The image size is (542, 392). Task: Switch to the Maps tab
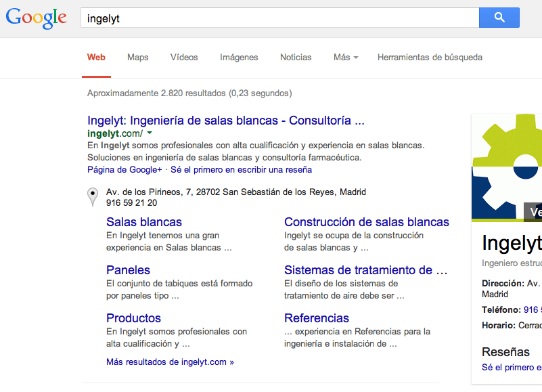137,58
